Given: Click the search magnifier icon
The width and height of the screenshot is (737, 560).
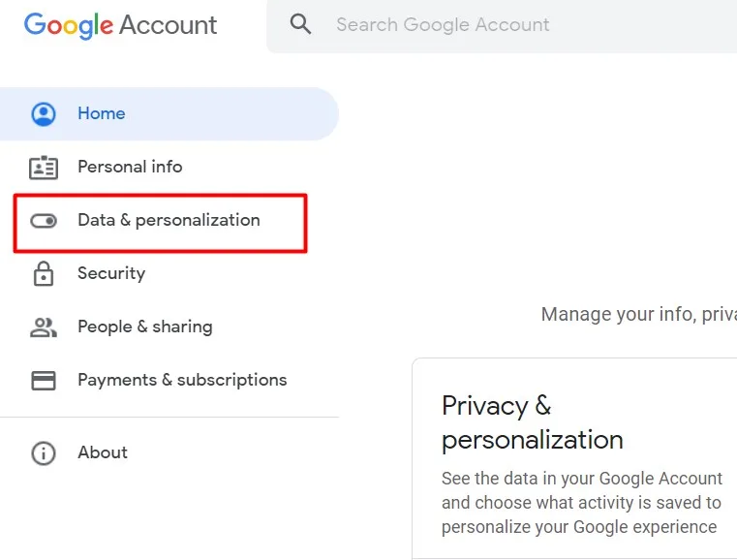Looking at the screenshot, I should click(x=301, y=24).
